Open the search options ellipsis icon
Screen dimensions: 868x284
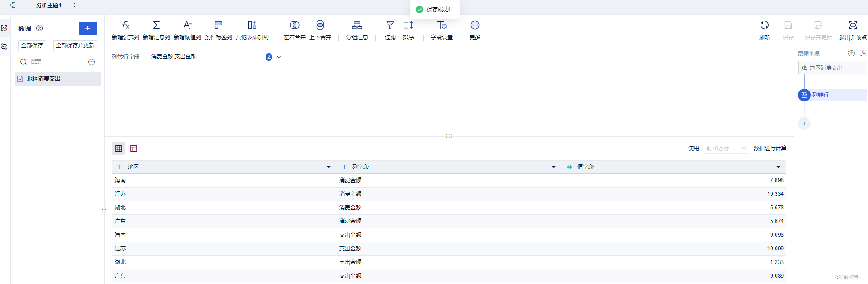pyautogui.click(x=92, y=62)
